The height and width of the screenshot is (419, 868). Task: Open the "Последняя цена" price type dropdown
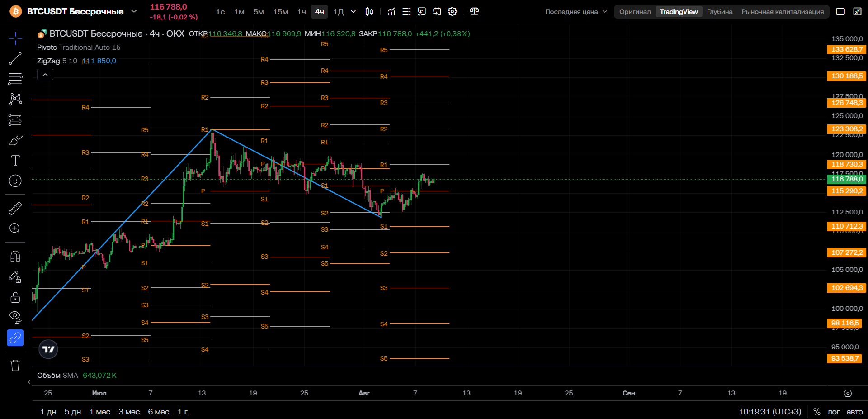pyautogui.click(x=576, y=12)
